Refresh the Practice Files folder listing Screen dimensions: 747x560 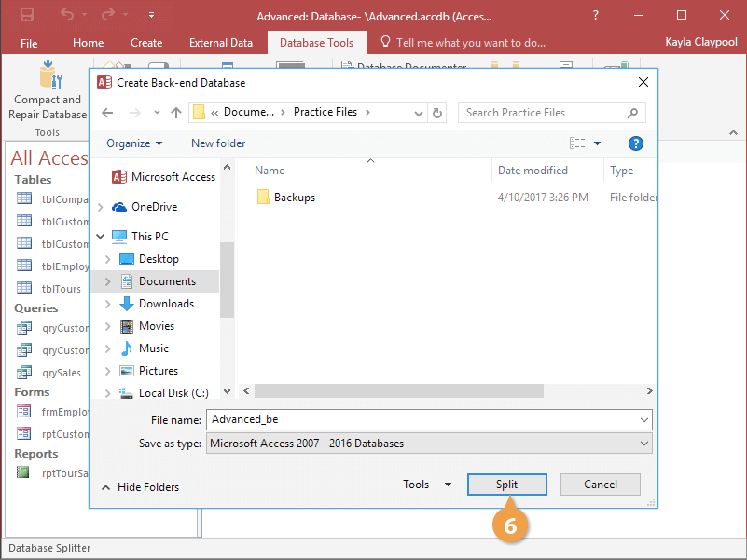tap(436, 113)
